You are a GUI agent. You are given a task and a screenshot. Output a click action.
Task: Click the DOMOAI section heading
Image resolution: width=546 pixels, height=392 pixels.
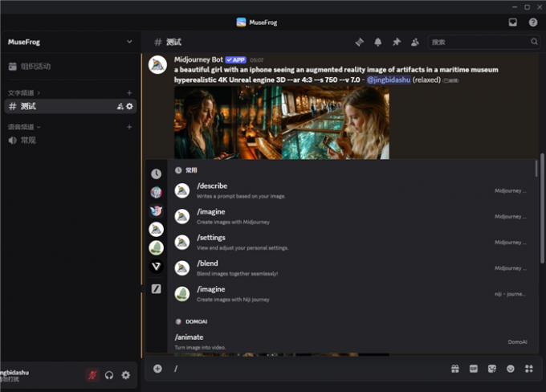[196, 321]
